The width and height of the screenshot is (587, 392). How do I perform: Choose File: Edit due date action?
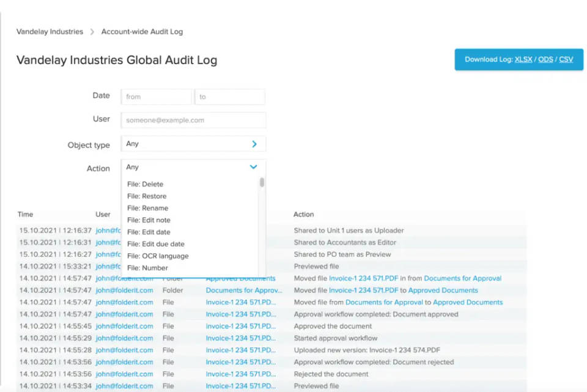(155, 244)
